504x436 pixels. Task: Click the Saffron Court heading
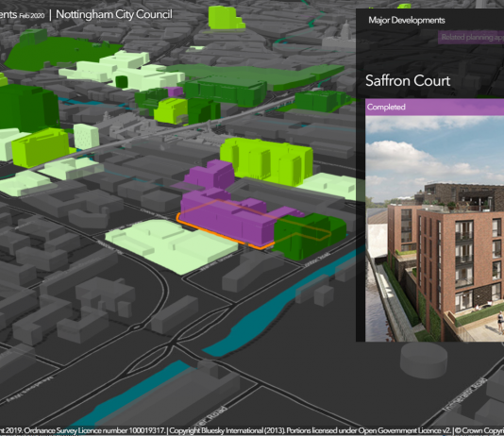[x=408, y=80]
